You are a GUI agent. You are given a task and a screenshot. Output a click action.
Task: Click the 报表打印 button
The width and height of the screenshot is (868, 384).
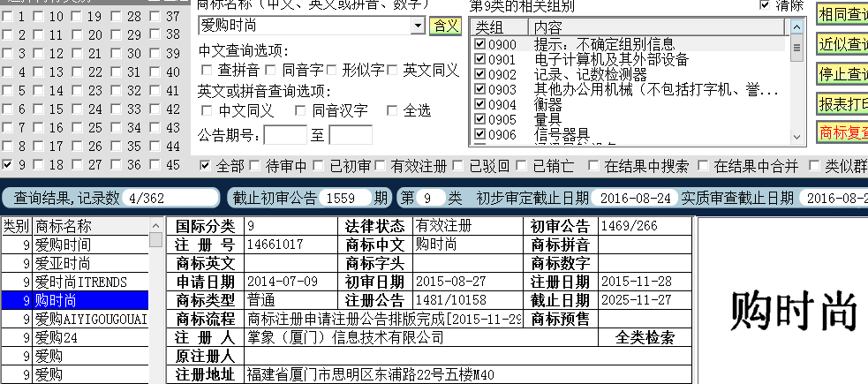coord(842,104)
